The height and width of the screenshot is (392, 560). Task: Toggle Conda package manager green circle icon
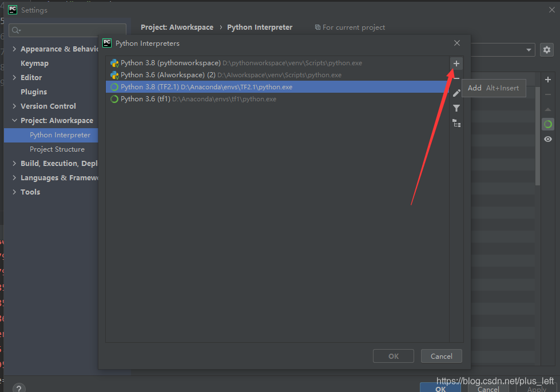pos(547,124)
